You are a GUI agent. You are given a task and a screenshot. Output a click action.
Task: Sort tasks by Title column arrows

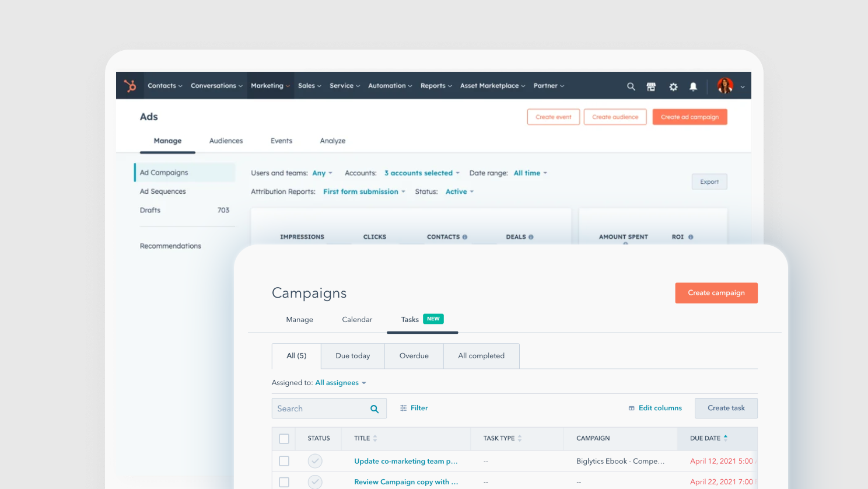point(375,438)
